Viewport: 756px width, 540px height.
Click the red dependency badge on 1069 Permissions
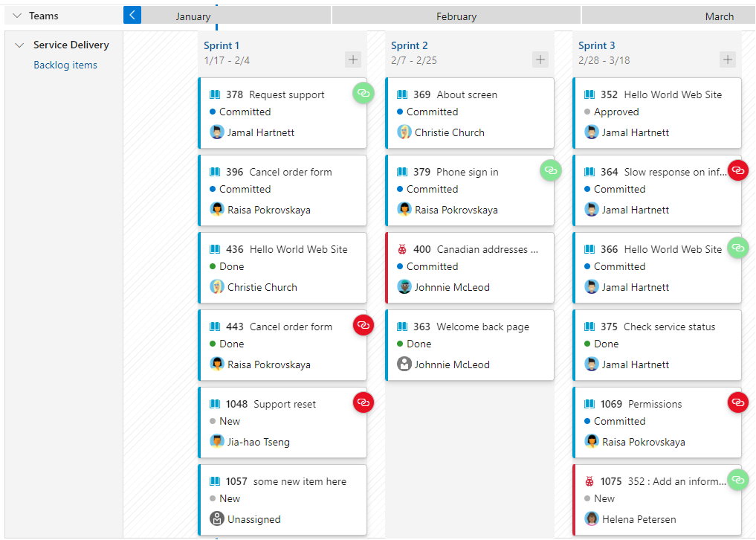[x=737, y=402]
